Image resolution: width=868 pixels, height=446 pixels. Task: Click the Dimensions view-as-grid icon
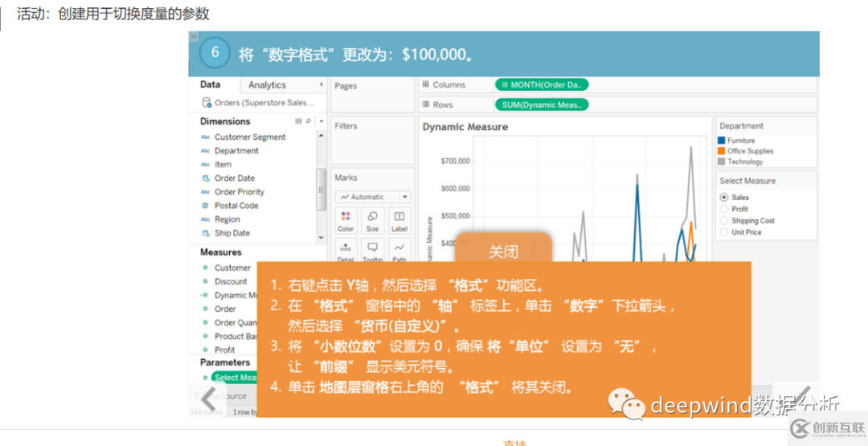coord(298,121)
